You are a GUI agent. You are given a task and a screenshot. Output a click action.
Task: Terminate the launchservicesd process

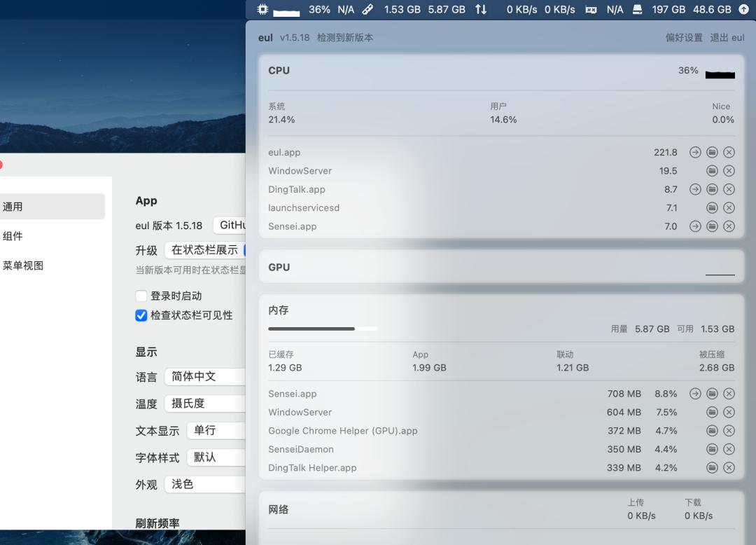(x=729, y=207)
